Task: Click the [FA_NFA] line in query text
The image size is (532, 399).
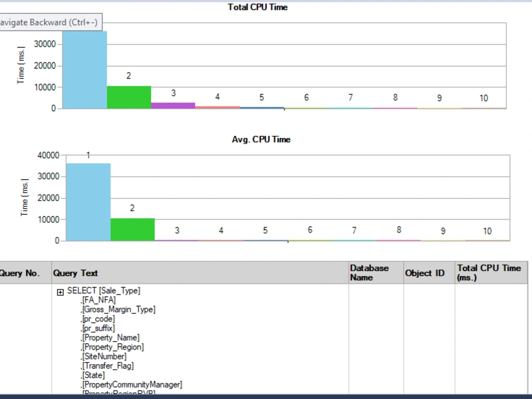Action: coord(98,300)
